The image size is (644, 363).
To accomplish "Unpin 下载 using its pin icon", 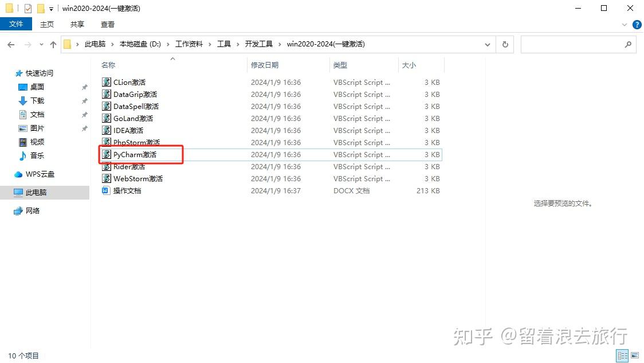I will coord(84,100).
